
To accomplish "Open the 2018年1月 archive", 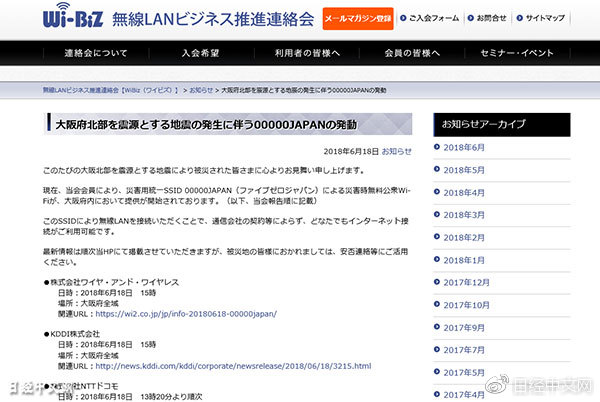I will [x=464, y=260].
